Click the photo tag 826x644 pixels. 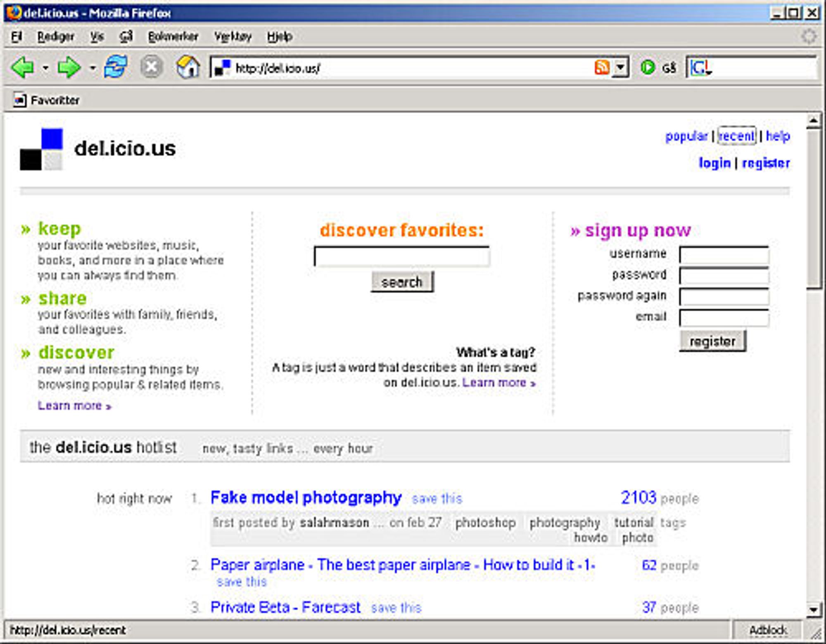click(x=638, y=537)
